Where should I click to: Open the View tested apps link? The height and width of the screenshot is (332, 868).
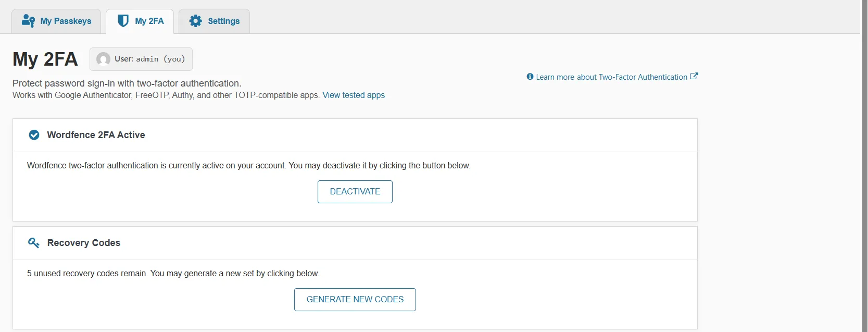point(354,95)
